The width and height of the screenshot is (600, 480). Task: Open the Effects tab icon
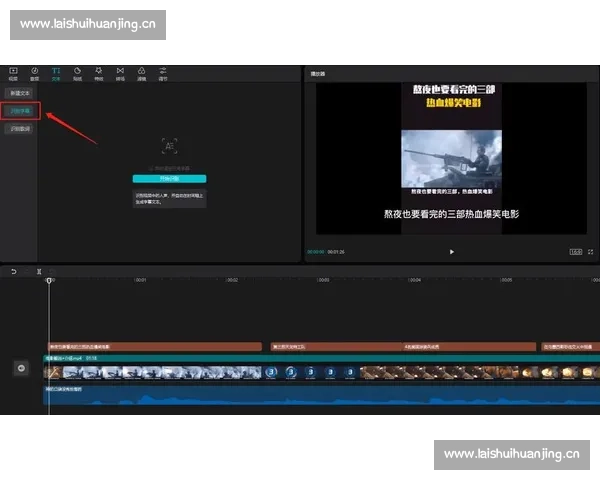(x=98, y=73)
